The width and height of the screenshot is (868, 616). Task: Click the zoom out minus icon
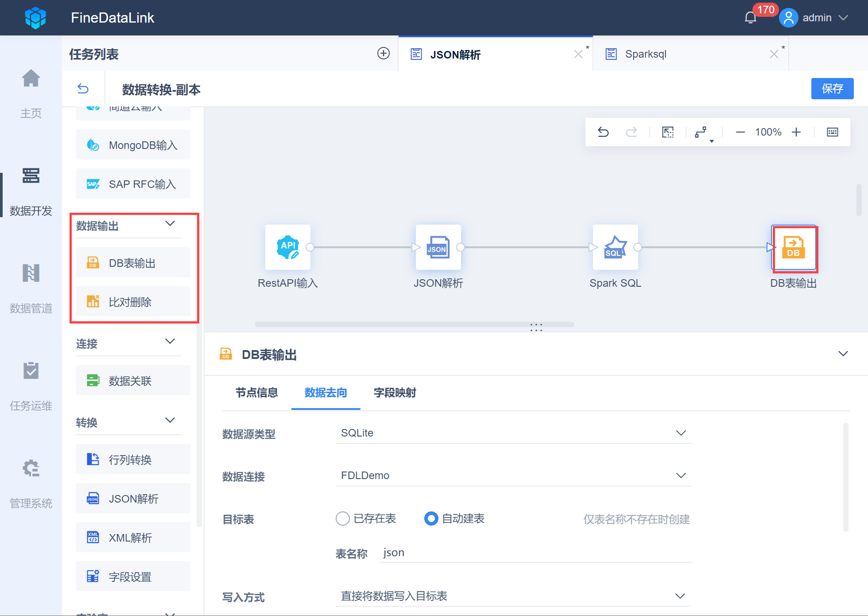click(x=740, y=132)
